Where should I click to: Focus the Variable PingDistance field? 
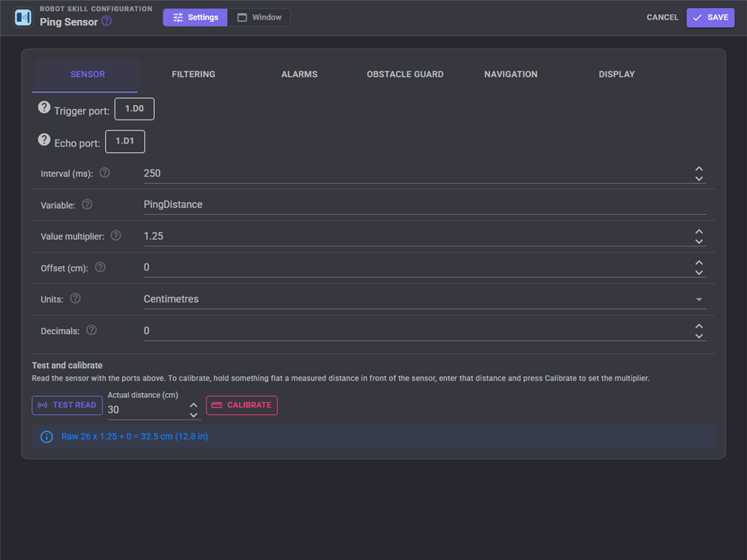pyautogui.click(x=425, y=205)
